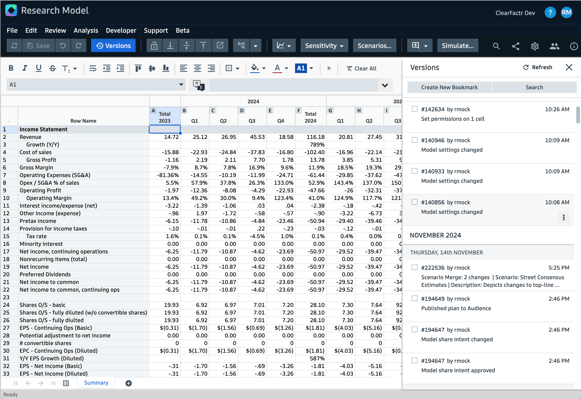The image size is (581, 399).
Task: Click Search in Versions panel
Action: [534, 87]
